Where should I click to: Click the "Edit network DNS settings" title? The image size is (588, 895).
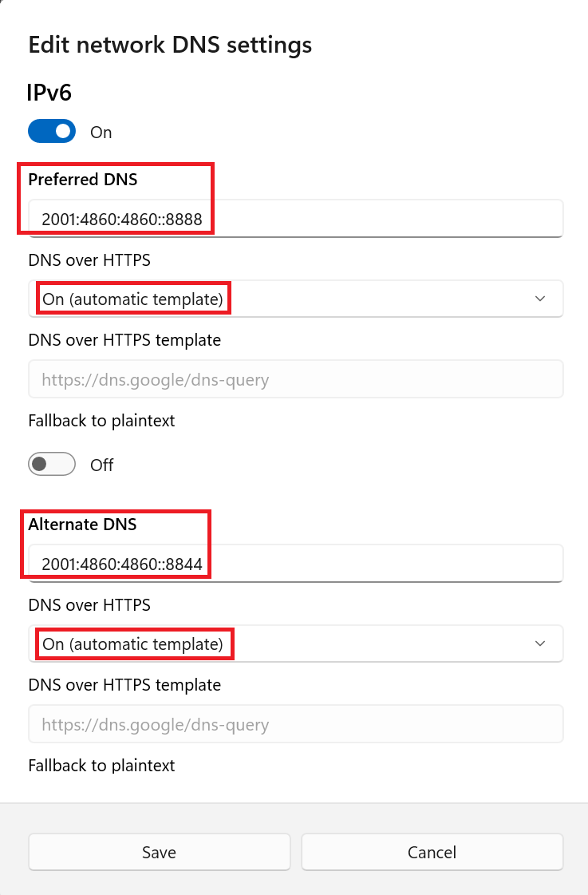[x=170, y=45]
